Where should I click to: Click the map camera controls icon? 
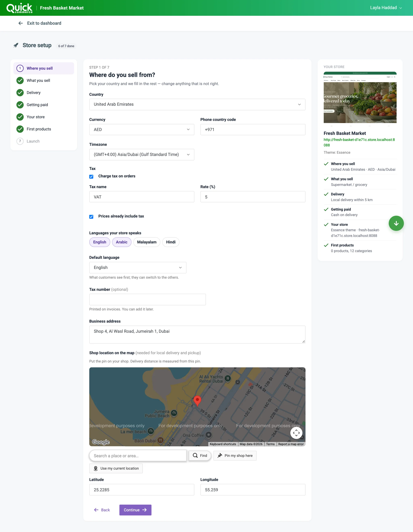296,433
